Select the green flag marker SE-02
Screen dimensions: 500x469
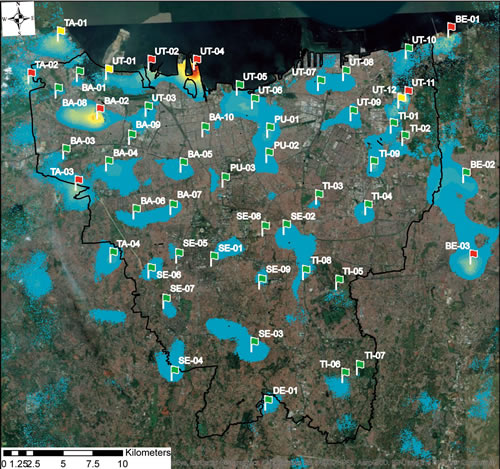pos(286,224)
